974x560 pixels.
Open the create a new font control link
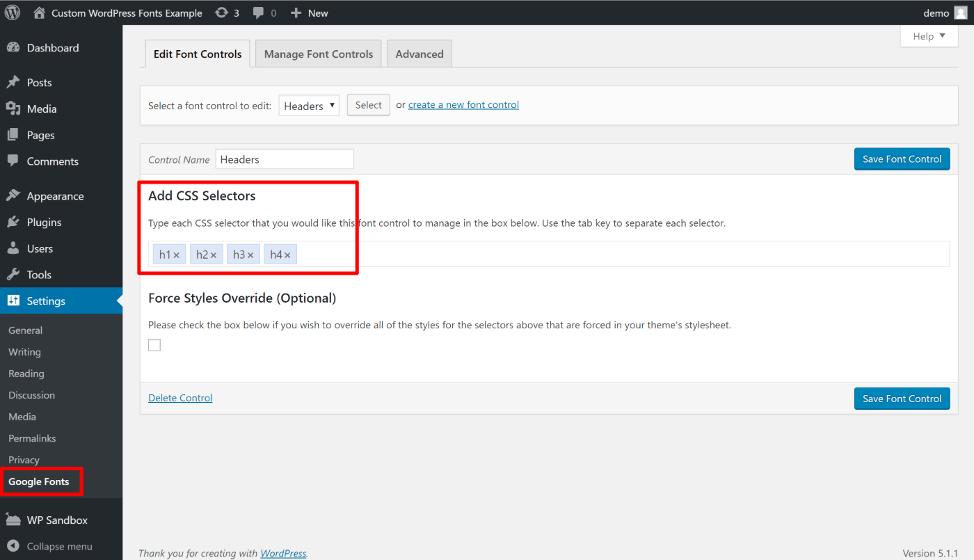[463, 104]
